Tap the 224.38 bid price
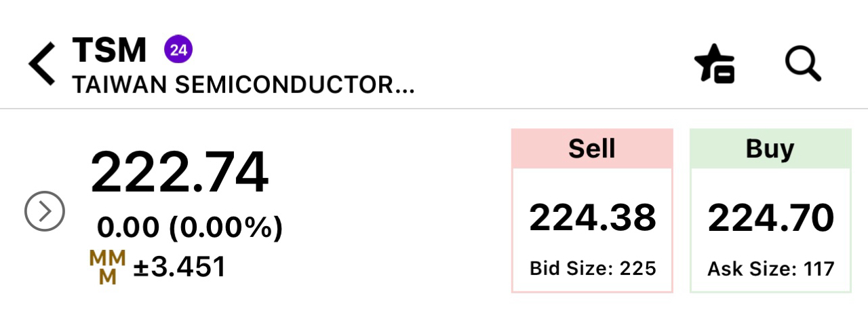 pos(593,218)
